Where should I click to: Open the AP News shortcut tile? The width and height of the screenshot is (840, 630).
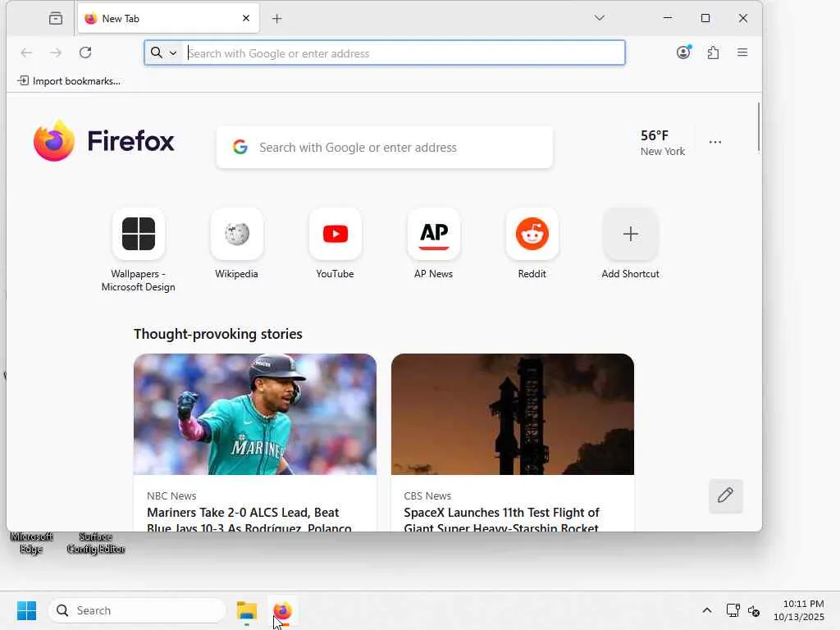(434, 234)
